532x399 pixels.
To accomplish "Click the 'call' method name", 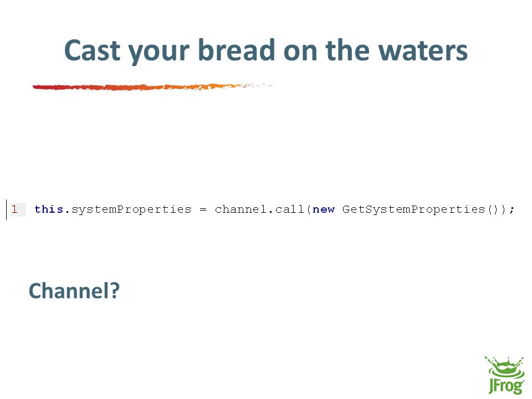I will pyautogui.click(x=290, y=209).
